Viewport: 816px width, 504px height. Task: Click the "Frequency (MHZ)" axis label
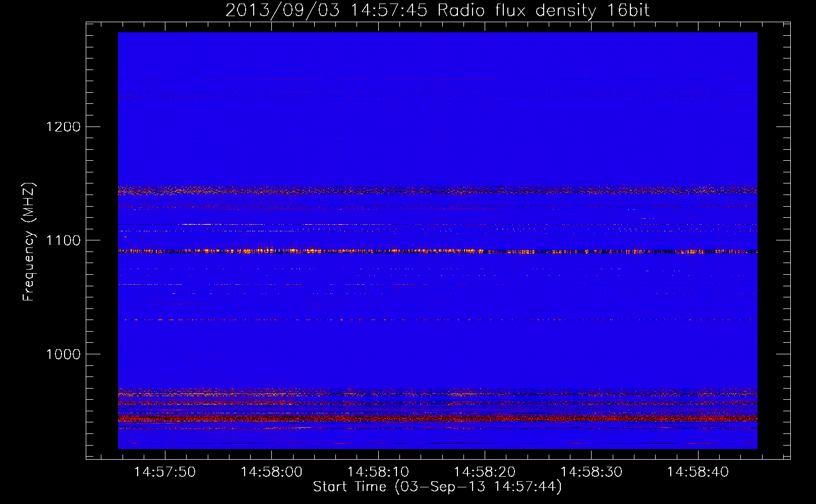29,242
